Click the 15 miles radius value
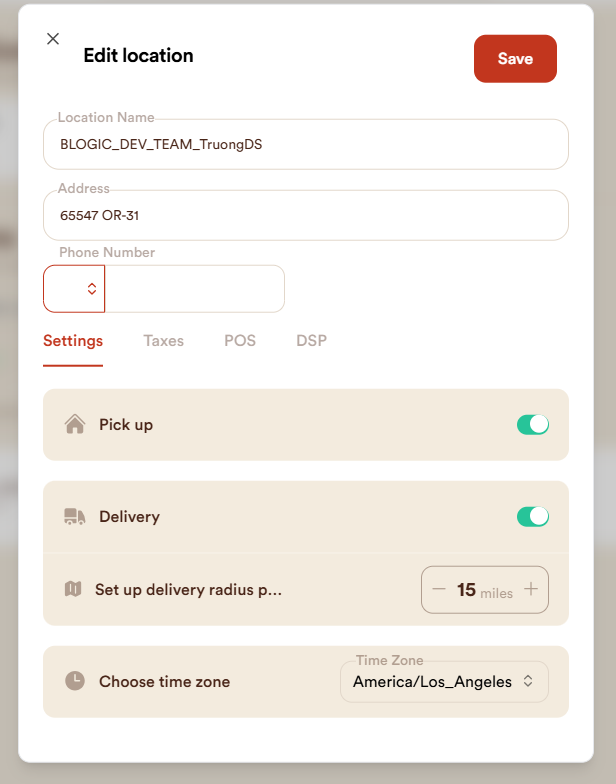Screen dimensions: 616x784 click(466, 590)
